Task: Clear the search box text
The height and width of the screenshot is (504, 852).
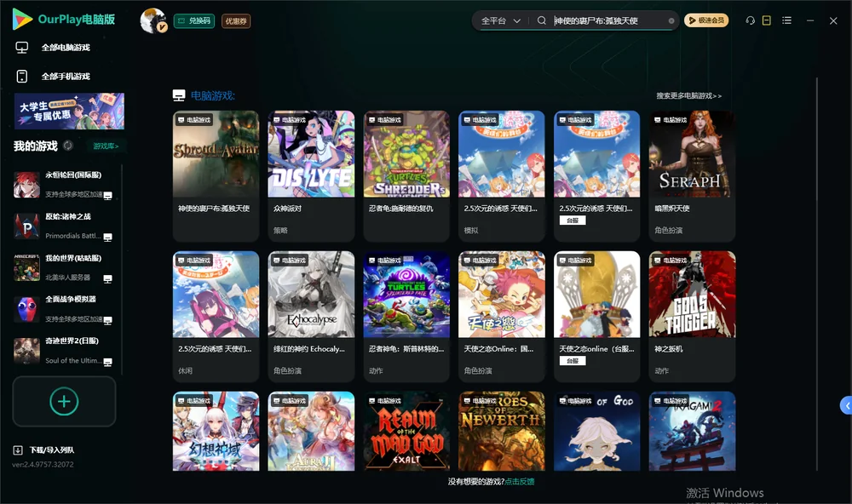Action: [671, 20]
